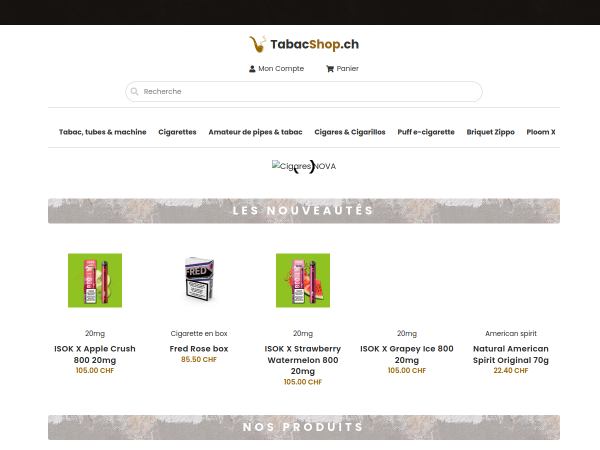Go to Cigares & Cigarillos category
The width and height of the screenshot is (600, 450).
pyautogui.click(x=350, y=132)
